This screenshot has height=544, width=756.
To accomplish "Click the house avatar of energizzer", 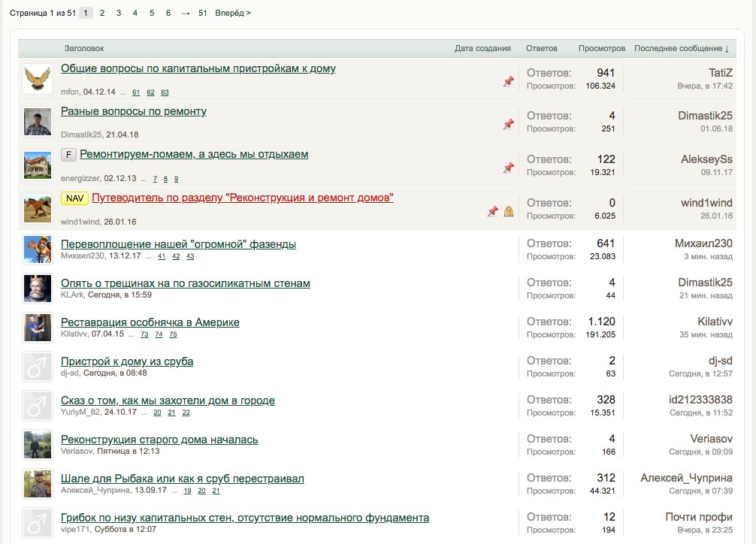I will [37, 166].
